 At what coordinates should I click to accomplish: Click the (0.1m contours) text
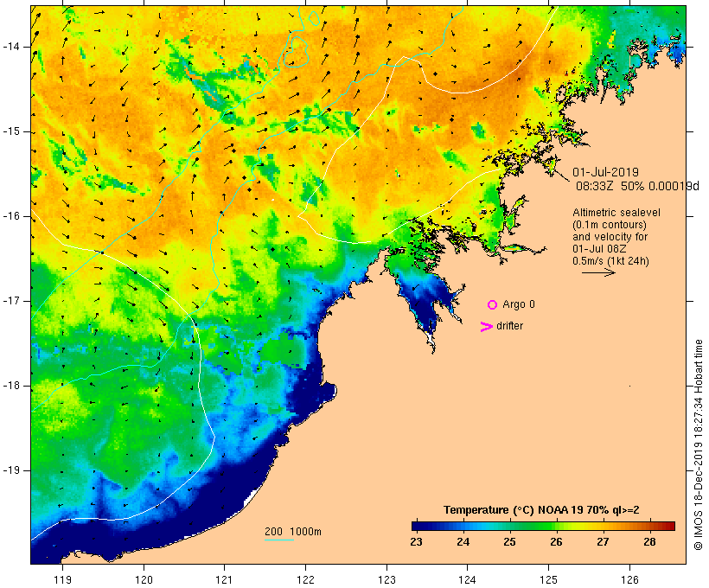pyautogui.click(x=610, y=225)
